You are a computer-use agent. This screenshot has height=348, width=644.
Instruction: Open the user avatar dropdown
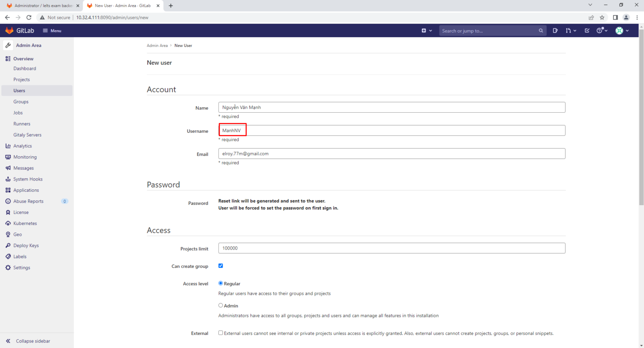pyautogui.click(x=622, y=31)
